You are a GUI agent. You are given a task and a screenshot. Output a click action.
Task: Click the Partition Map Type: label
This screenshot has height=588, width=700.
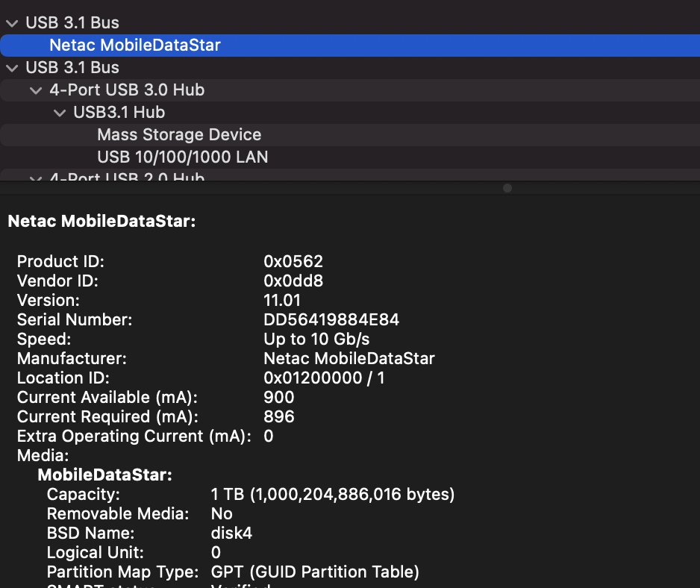pyautogui.click(x=123, y=572)
